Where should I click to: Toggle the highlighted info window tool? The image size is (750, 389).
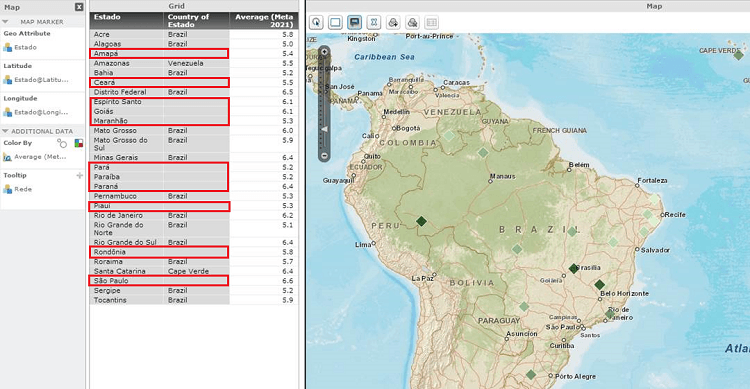354,22
